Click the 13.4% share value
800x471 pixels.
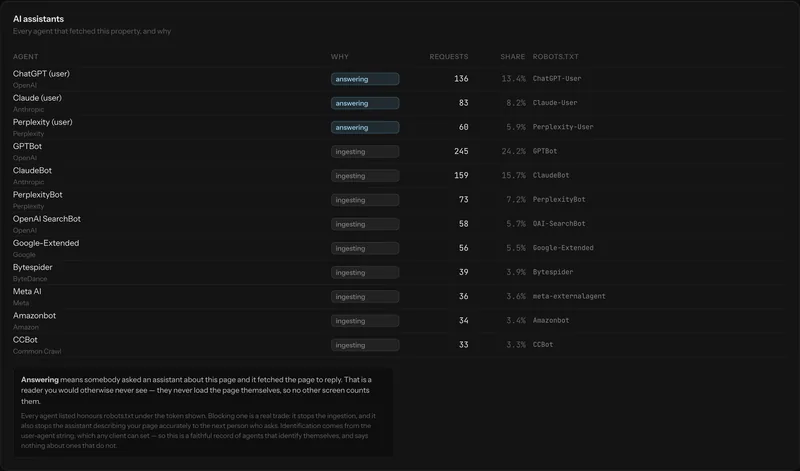click(x=513, y=79)
